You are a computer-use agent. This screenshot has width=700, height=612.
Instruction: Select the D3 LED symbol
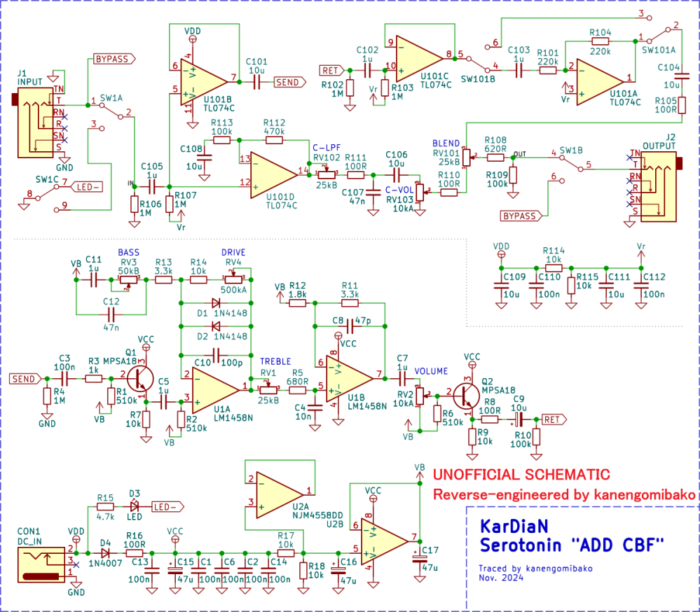point(134,507)
